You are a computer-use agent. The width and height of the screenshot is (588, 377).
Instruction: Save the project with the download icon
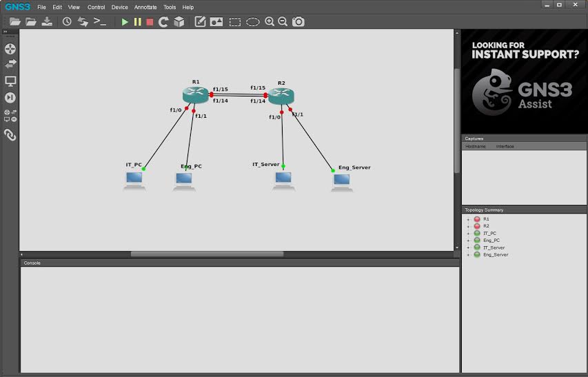click(x=47, y=22)
